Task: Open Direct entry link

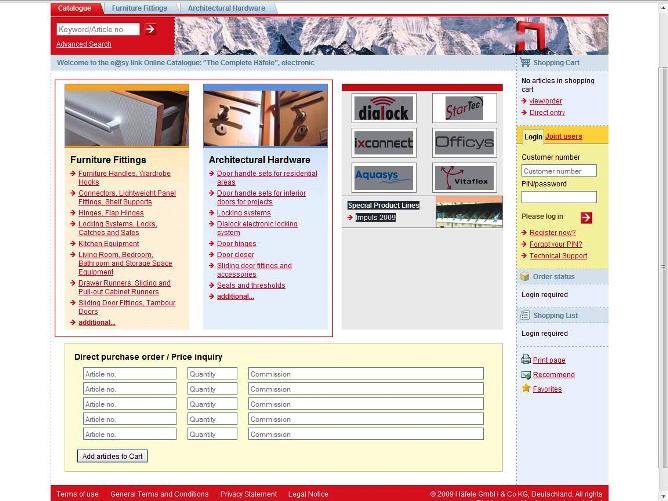Action: pyautogui.click(x=547, y=112)
